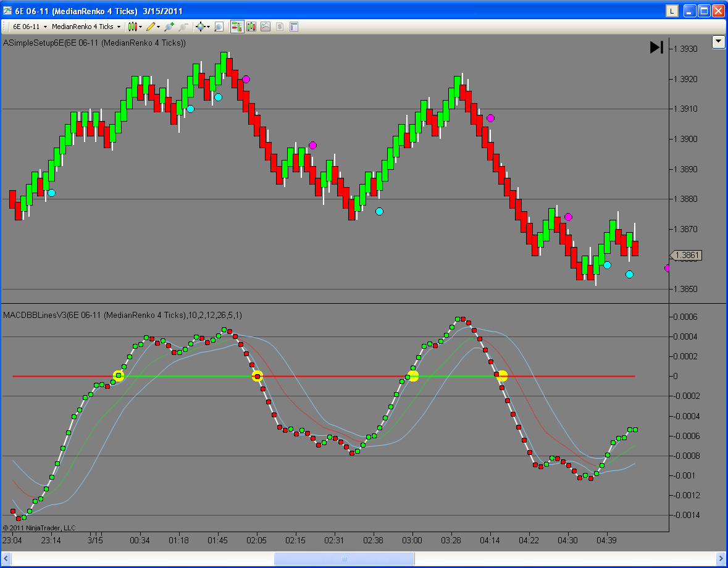Select the MACDBBLinesV3 indicator label

[122, 315]
